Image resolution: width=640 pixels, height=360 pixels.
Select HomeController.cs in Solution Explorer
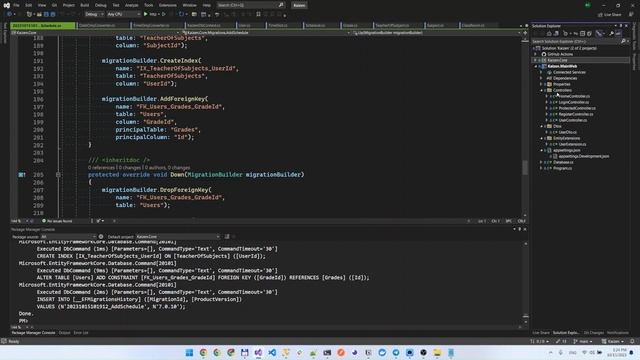pyautogui.click(x=574, y=96)
